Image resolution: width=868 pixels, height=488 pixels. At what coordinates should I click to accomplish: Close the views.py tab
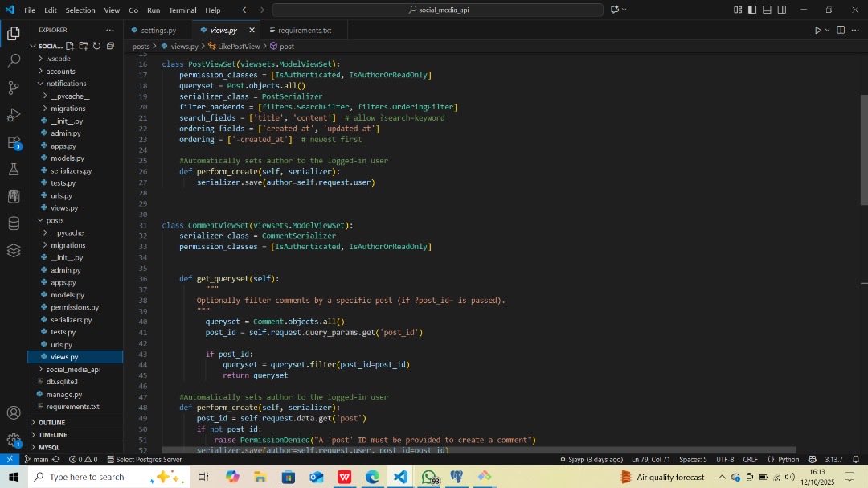252,30
